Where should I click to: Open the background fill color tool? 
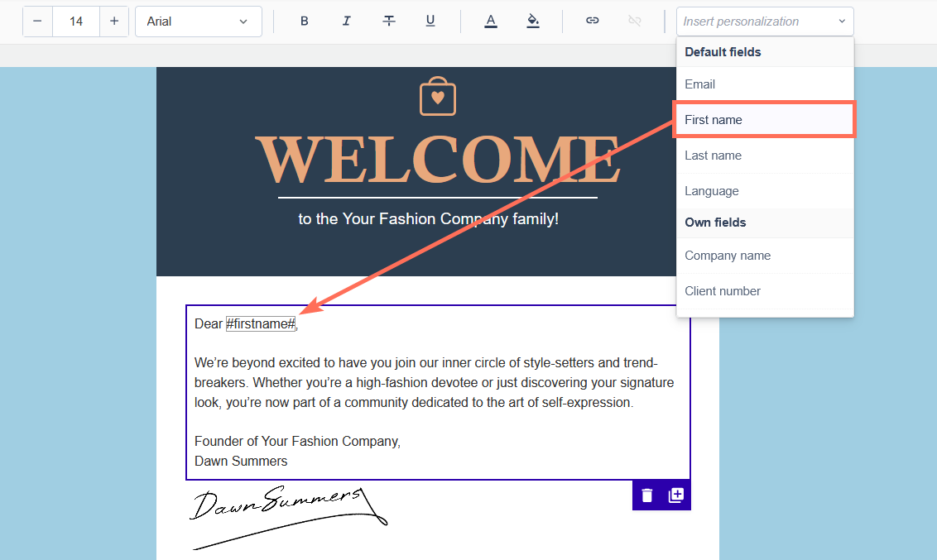pyautogui.click(x=533, y=21)
